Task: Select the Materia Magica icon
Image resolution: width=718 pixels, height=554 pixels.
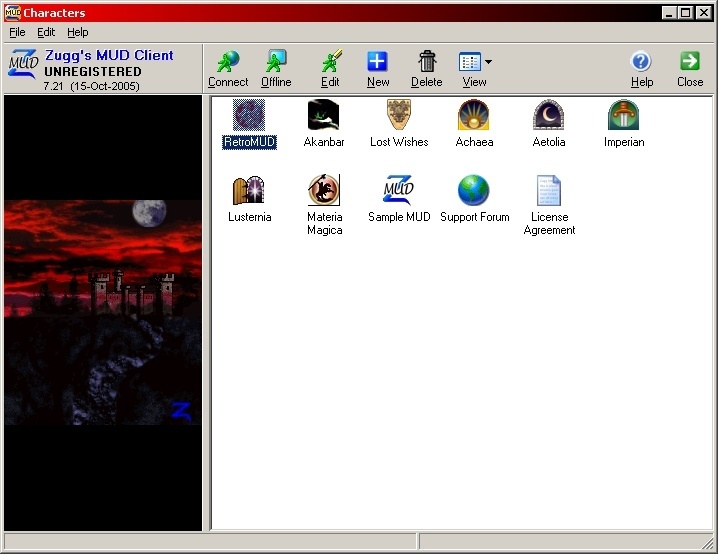Action: 324,190
